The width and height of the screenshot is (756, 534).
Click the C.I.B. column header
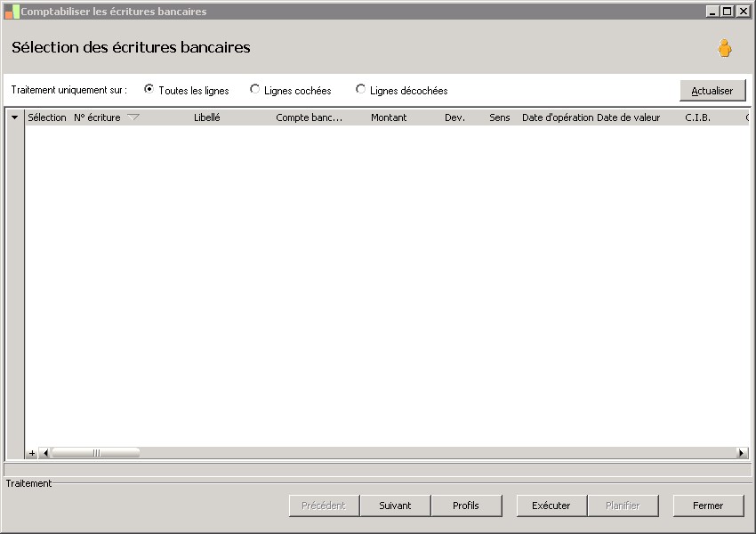697,117
